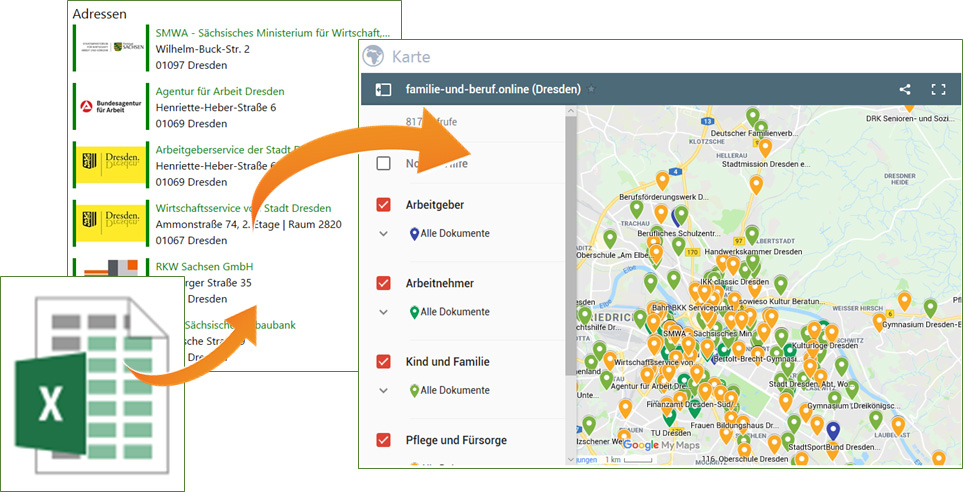Click the Google My Maps logo
This screenshot has width=963, height=492.
pyautogui.click(x=661, y=445)
